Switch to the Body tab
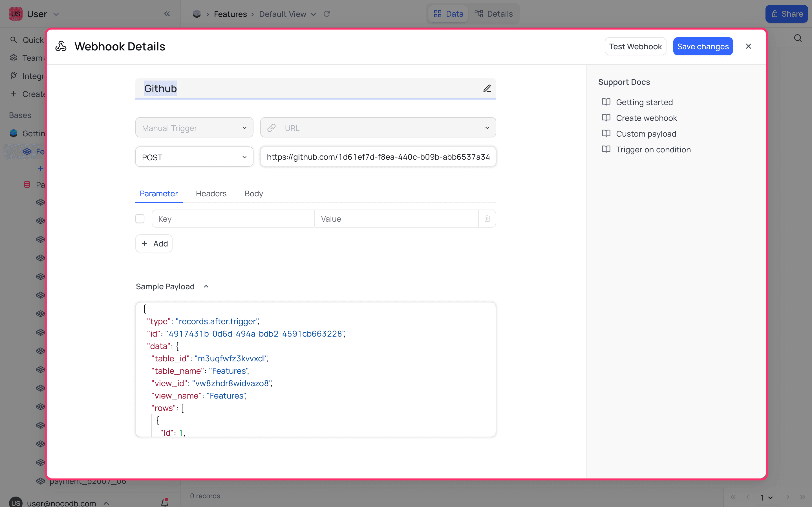This screenshot has height=507, width=812. tap(254, 194)
